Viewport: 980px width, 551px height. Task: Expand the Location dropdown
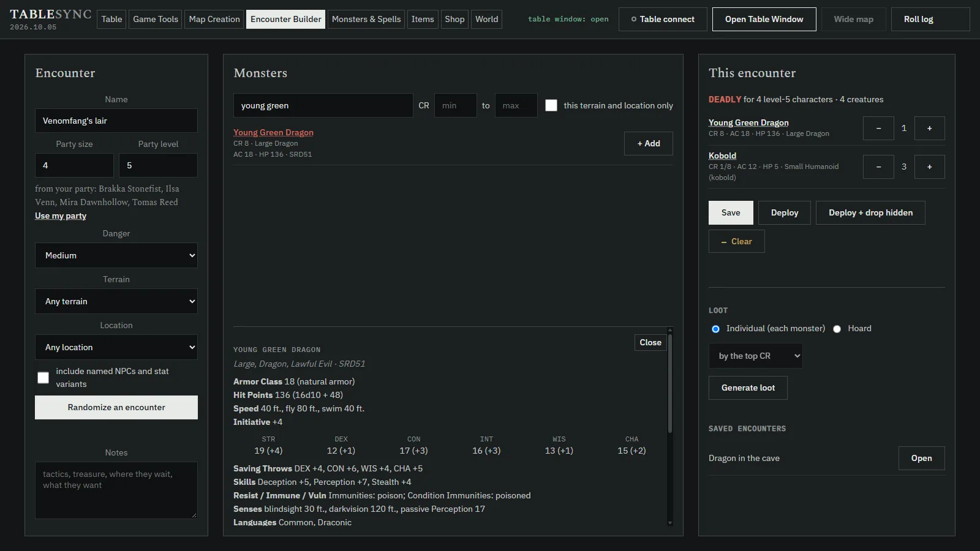tap(116, 347)
